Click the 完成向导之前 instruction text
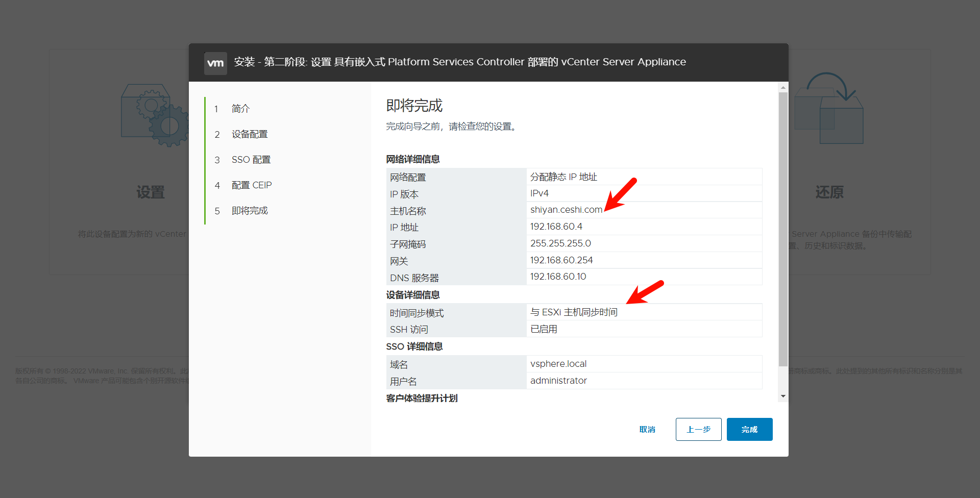Viewport: 980px width, 498px height. pyautogui.click(x=452, y=127)
